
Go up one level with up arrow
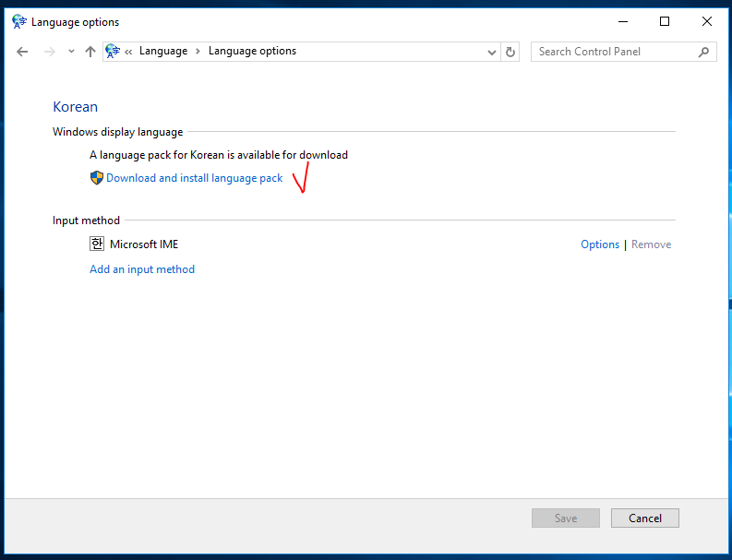[90, 52]
